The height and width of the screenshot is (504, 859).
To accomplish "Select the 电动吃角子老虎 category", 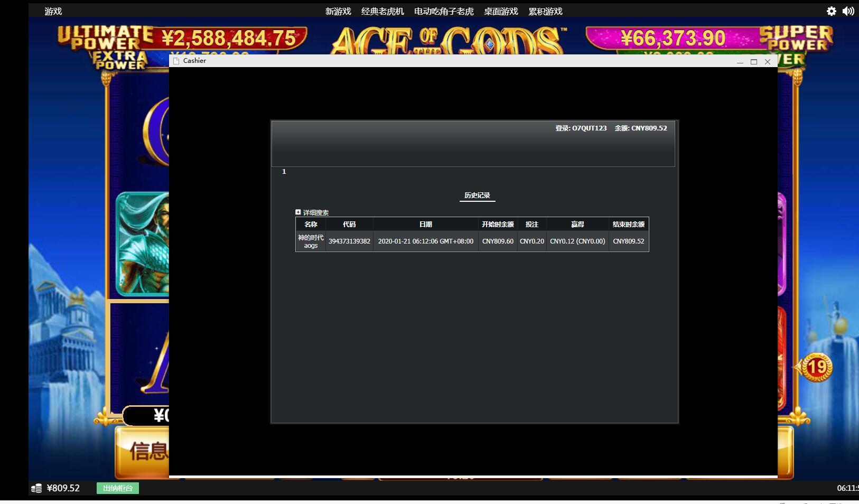I will pyautogui.click(x=444, y=11).
